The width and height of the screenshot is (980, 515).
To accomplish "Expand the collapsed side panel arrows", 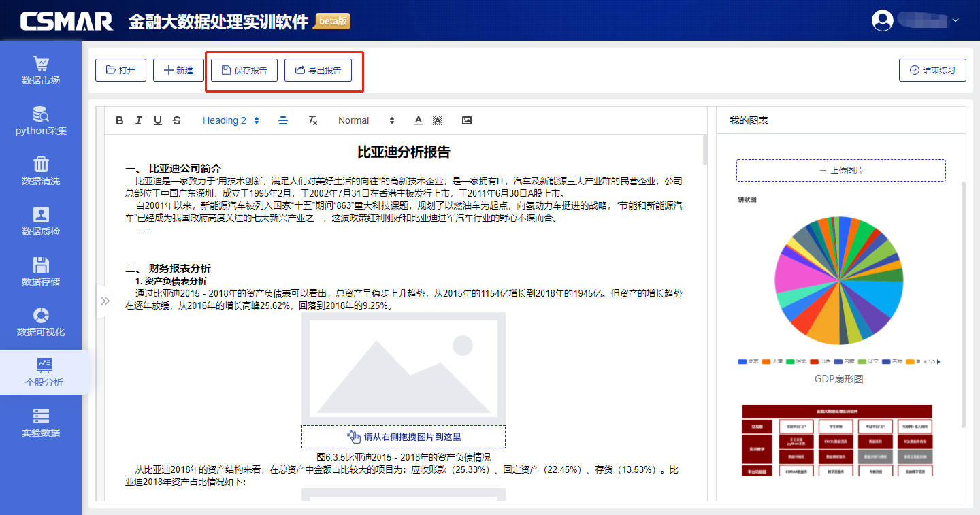I will point(105,301).
